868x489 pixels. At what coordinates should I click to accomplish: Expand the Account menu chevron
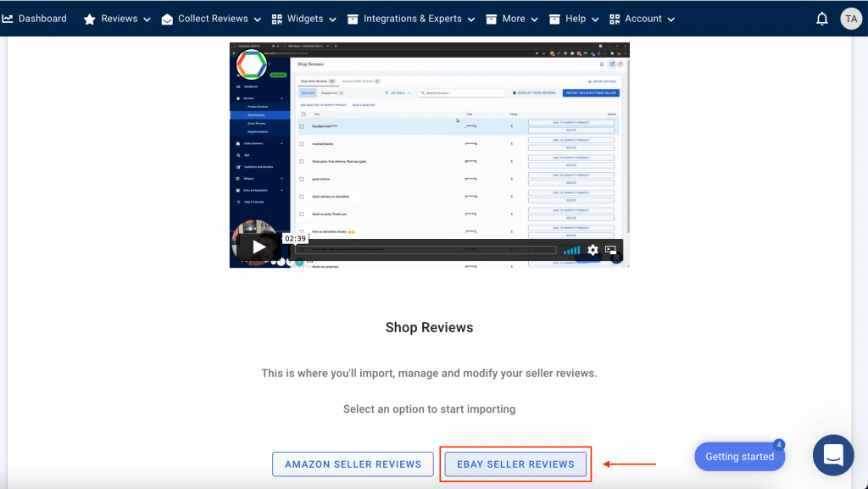pos(671,19)
